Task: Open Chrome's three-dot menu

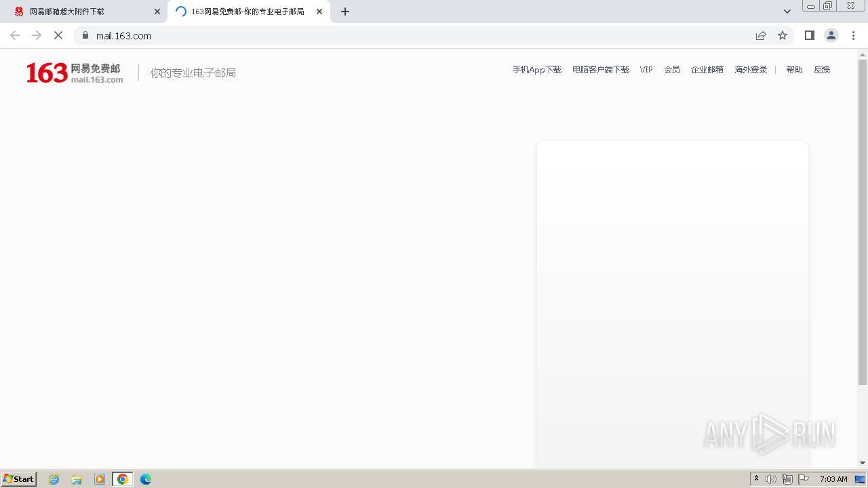Action: [x=853, y=35]
